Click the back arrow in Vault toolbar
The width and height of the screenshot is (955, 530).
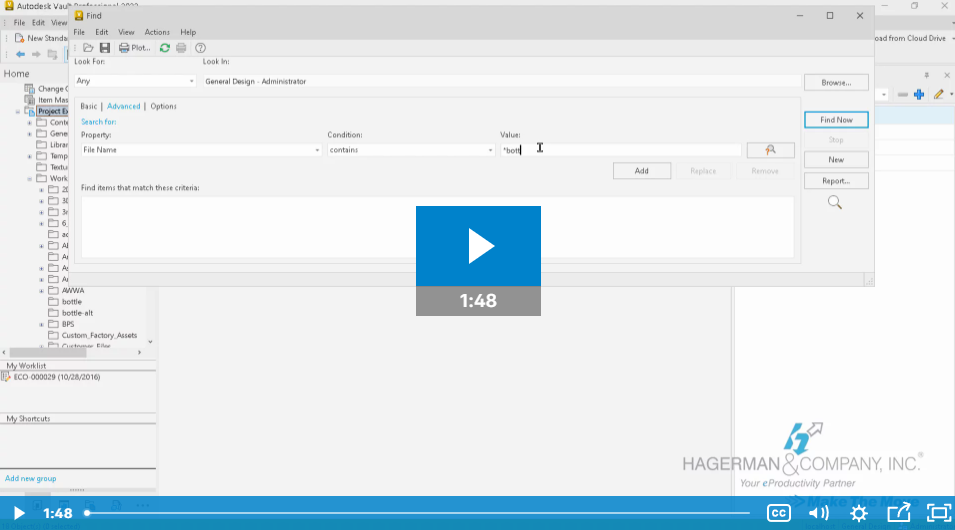click(x=20, y=54)
